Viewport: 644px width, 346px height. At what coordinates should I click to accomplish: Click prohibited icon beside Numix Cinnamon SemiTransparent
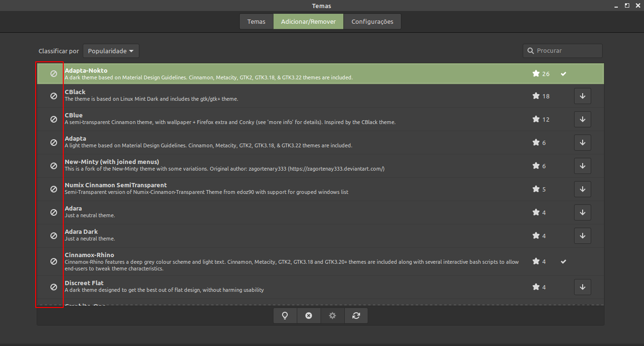coord(54,189)
